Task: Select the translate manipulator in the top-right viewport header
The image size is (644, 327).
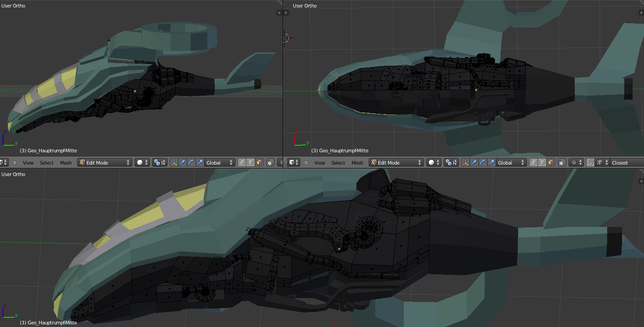Action: point(474,163)
